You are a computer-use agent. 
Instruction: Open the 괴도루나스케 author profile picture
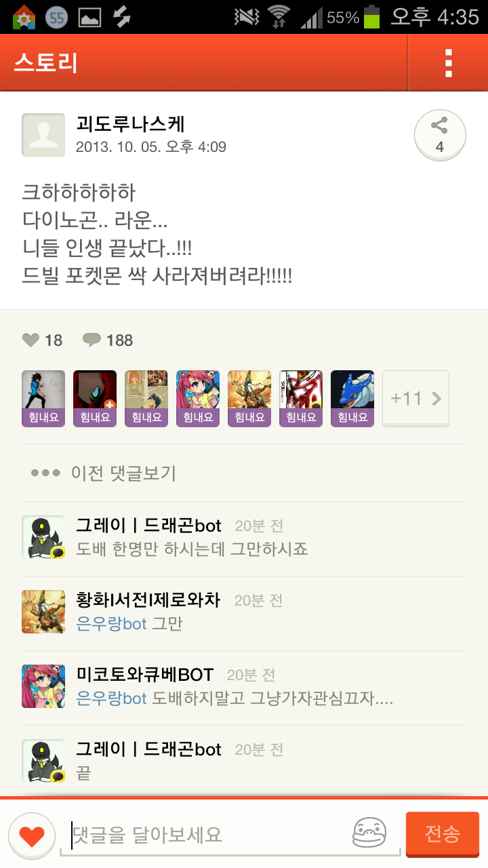pos(43,135)
